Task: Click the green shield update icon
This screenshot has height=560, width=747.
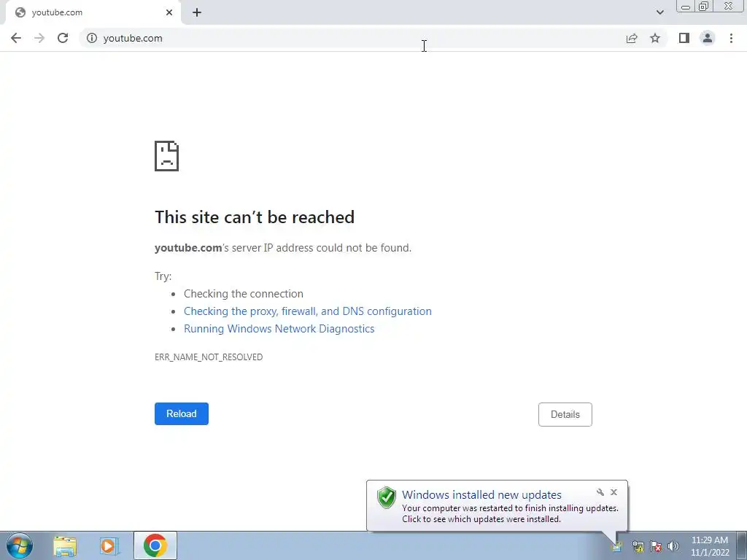Action: tap(387, 497)
